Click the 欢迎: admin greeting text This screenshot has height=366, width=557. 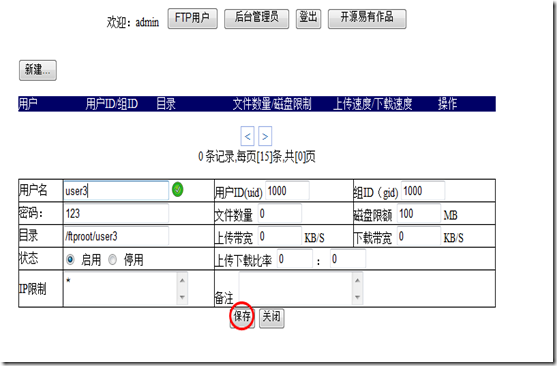(133, 22)
